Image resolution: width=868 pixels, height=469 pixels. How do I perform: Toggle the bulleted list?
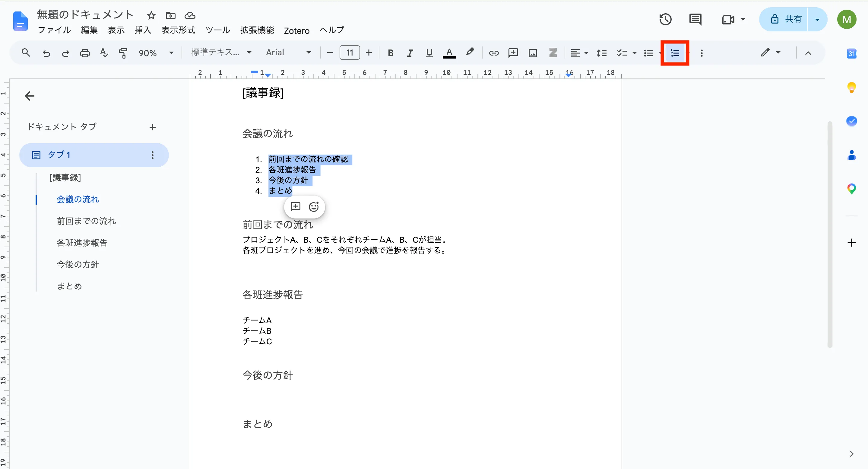[648, 53]
